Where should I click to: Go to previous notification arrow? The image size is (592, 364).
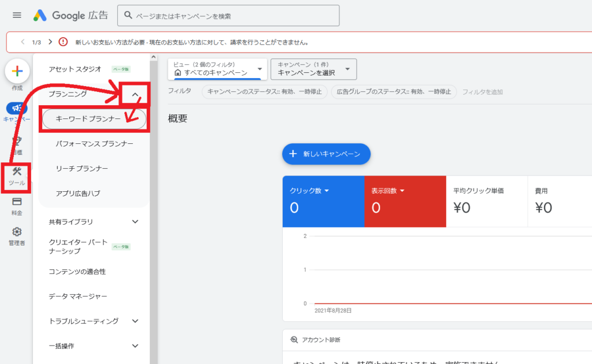(x=23, y=42)
